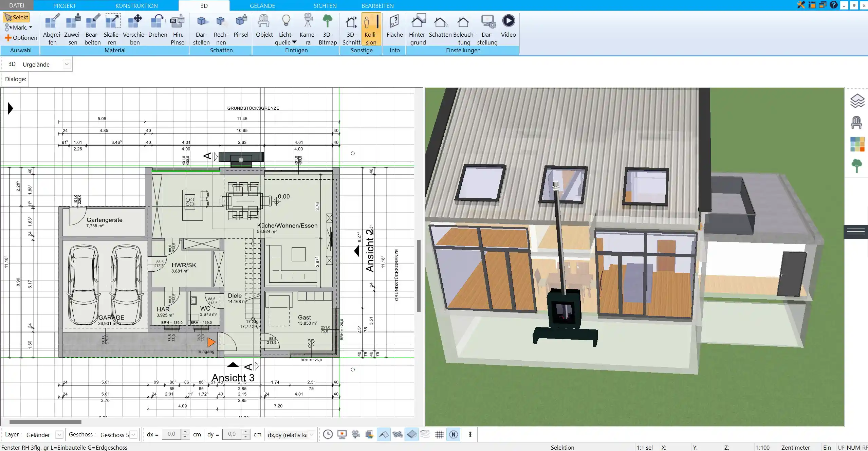Open the Fläche info tool
Screen dimensions: 868x451
pos(394,26)
